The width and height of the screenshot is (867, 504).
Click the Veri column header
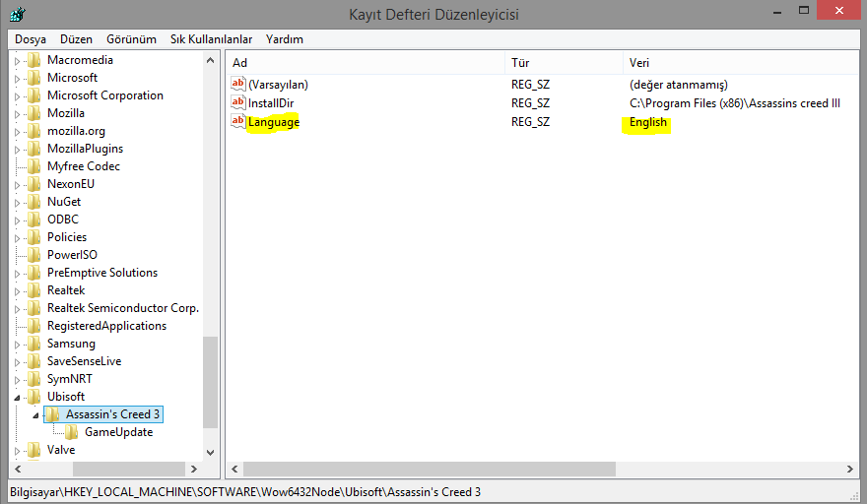739,63
